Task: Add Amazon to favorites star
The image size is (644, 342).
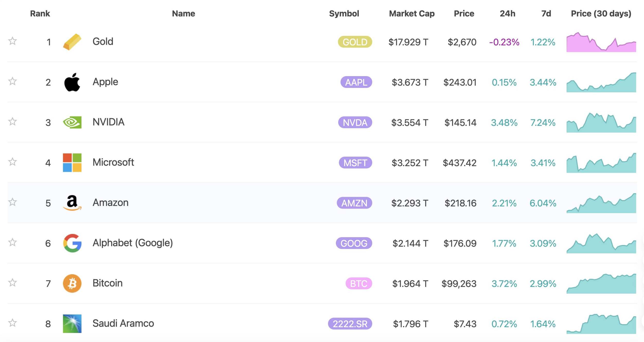Action: [x=12, y=202]
